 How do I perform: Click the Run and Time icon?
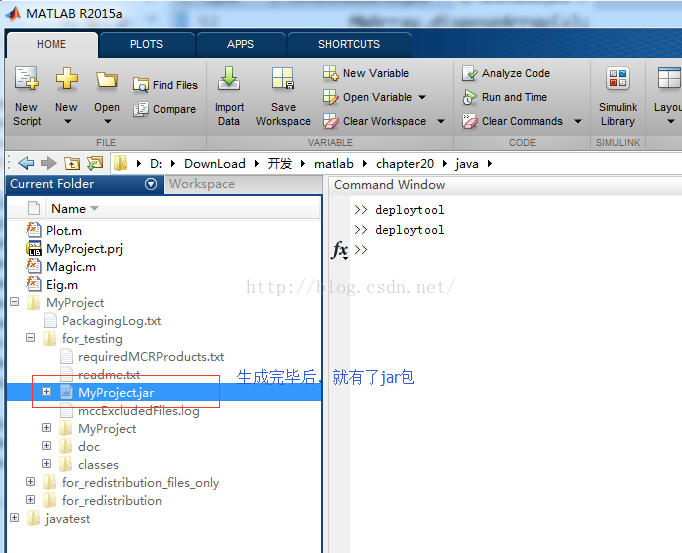pyautogui.click(x=470, y=97)
